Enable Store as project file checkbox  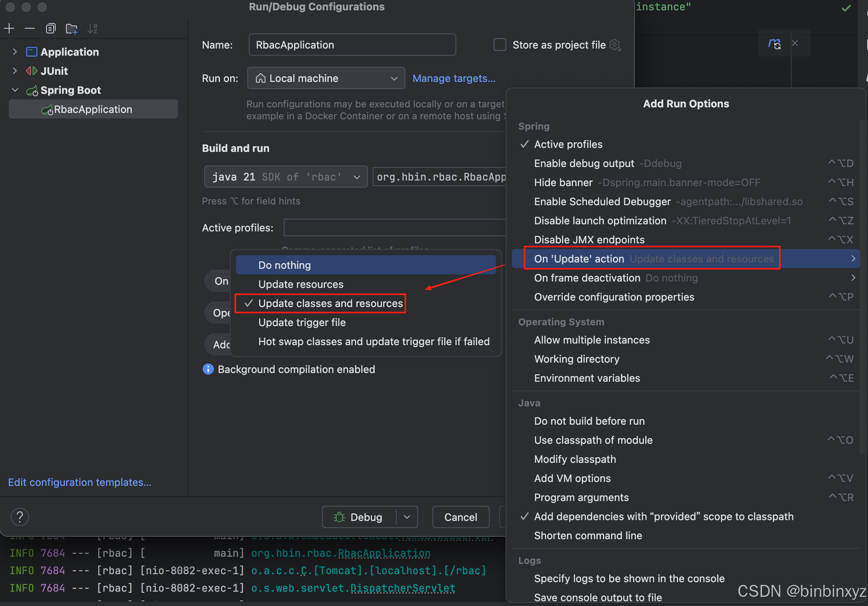[x=500, y=45]
